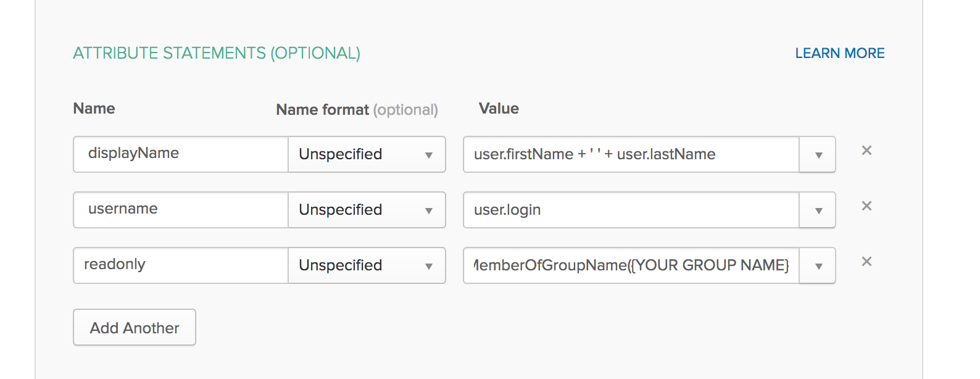Edit the user.firstName + user.lastName value field
This screenshot has width=980, height=379.
click(x=631, y=154)
